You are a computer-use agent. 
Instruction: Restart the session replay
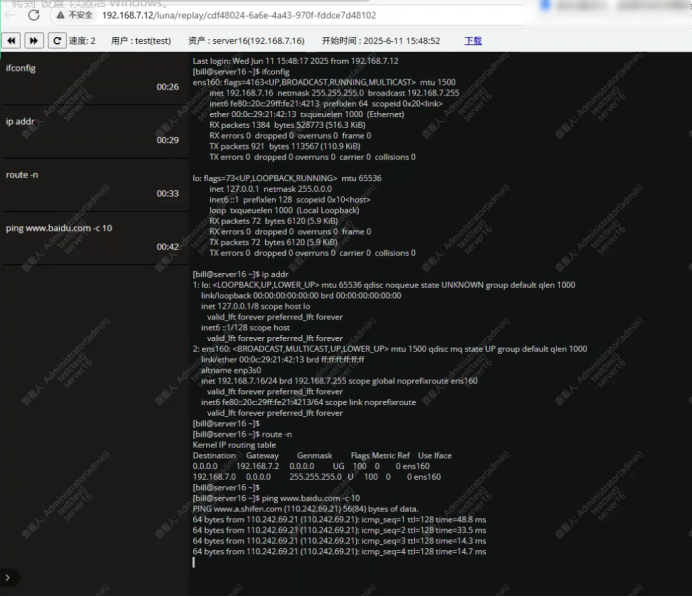coord(57,41)
